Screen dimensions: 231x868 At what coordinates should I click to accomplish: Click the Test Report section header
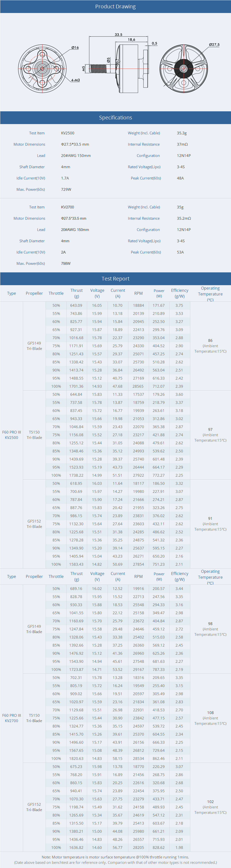[115, 279]
